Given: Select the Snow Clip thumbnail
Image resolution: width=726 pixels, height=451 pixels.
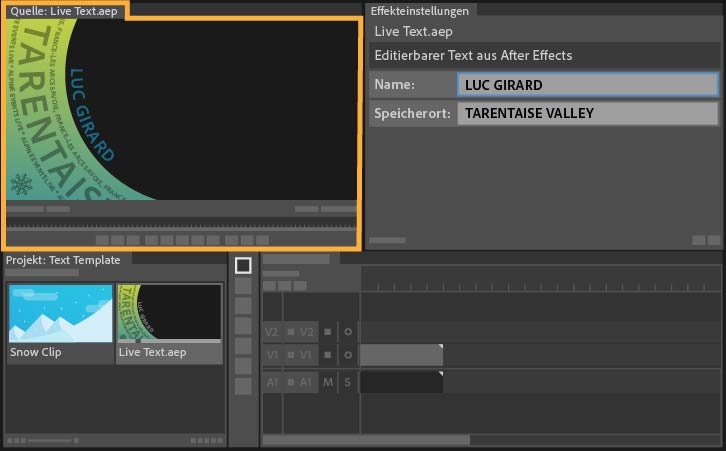Looking at the screenshot, I should tap(61, 313).
